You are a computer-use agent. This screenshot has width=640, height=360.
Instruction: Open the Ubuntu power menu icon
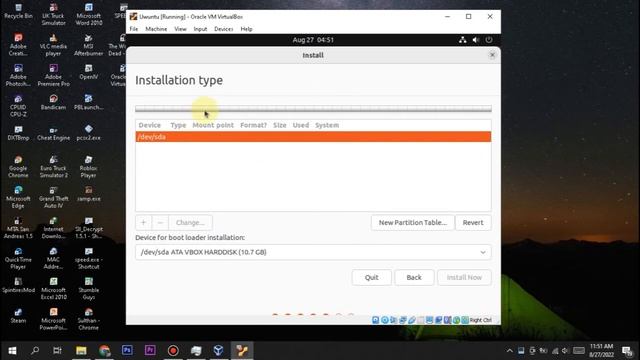pyautogui.click(x=489, y=40)
